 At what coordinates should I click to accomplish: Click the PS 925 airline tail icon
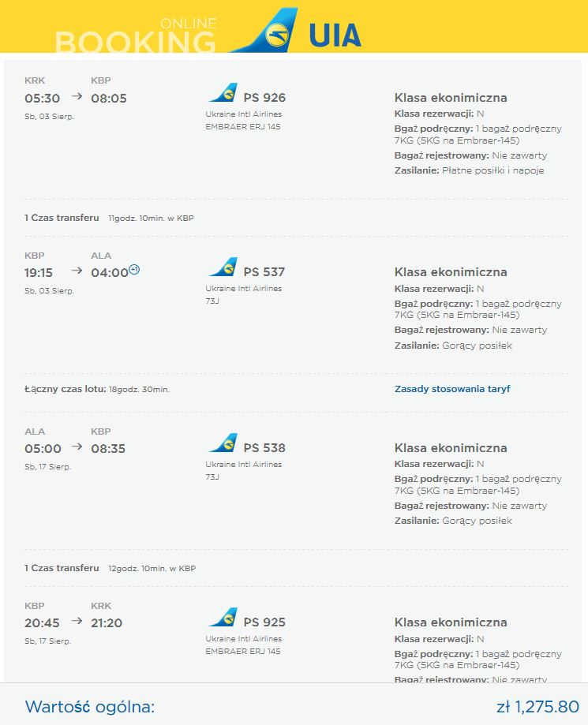(x=223, y=617)
